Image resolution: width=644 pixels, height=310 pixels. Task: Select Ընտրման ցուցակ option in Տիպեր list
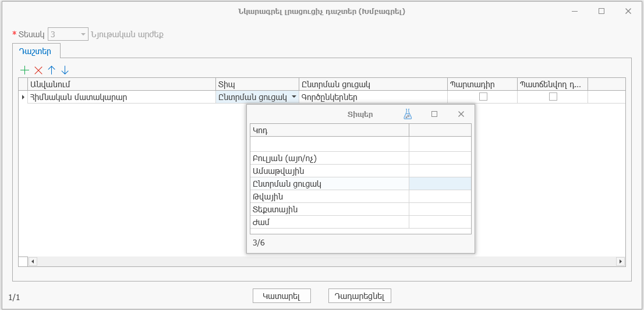point(330,184)
